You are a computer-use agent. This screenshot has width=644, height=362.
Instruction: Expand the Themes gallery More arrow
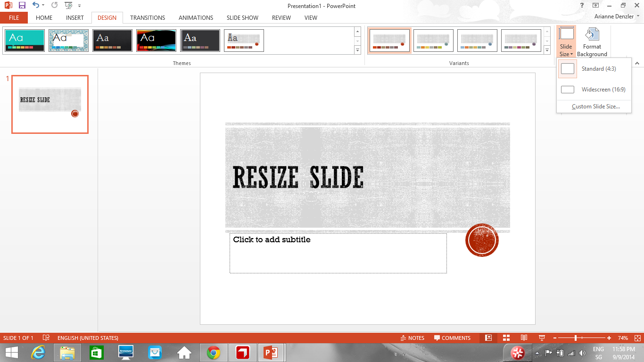pyautogui.click(x=357, y=50)
